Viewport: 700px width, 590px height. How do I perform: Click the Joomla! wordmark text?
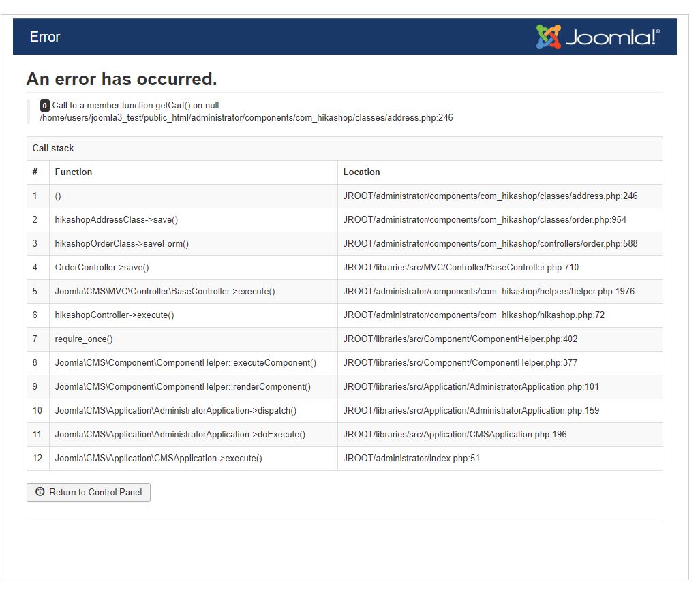612,37
